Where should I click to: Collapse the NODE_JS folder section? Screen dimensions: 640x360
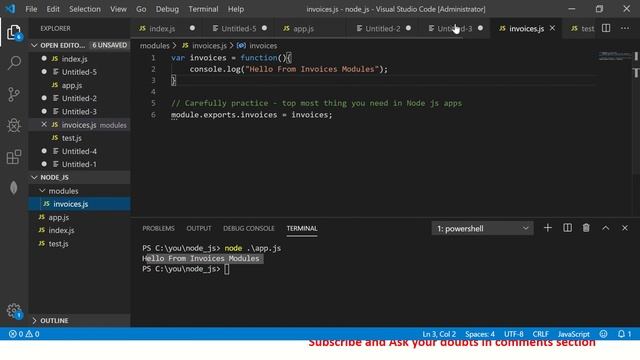79,178
